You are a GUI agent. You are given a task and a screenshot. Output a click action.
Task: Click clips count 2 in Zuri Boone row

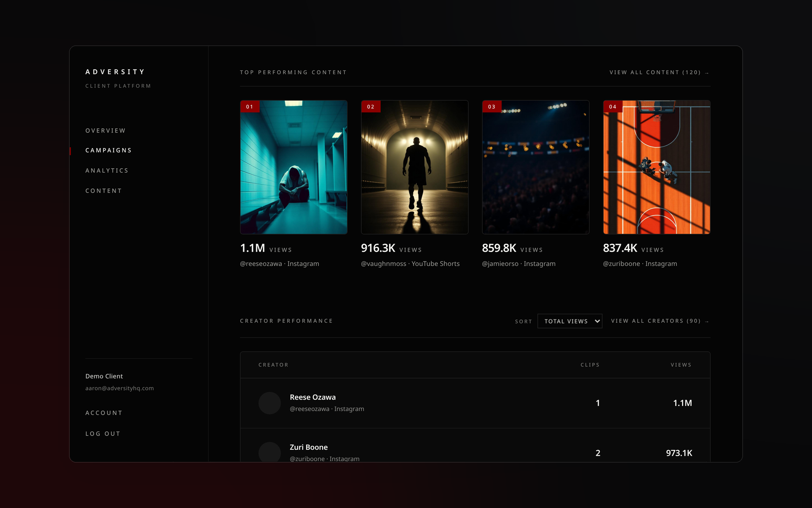pos(598,453)
